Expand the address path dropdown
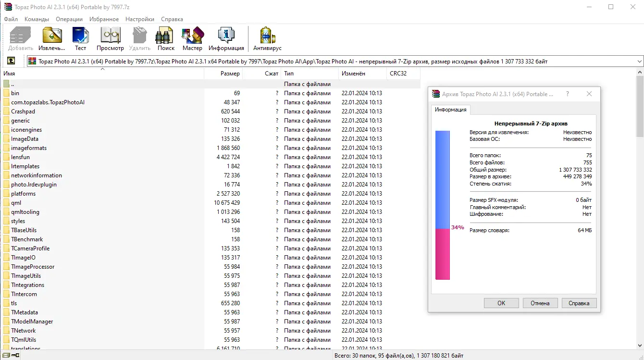This screenshot has width=644, height=360. (x=639, y=61)
